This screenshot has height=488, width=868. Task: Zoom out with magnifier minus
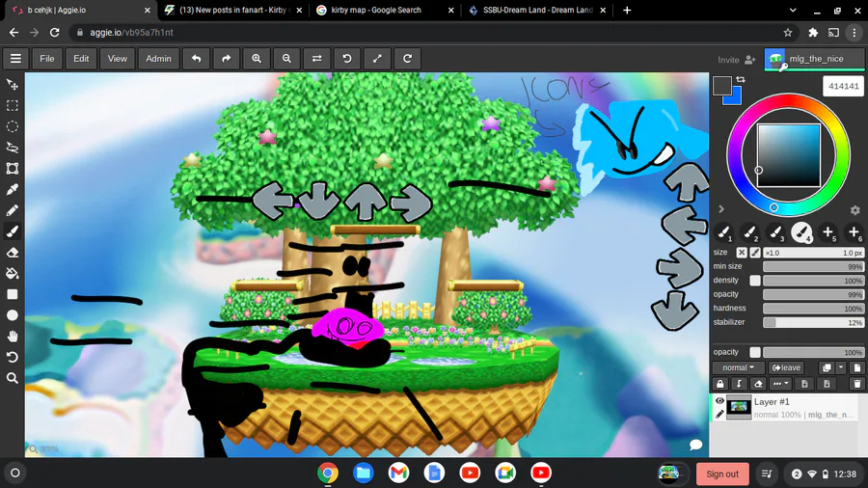point(286,59)
